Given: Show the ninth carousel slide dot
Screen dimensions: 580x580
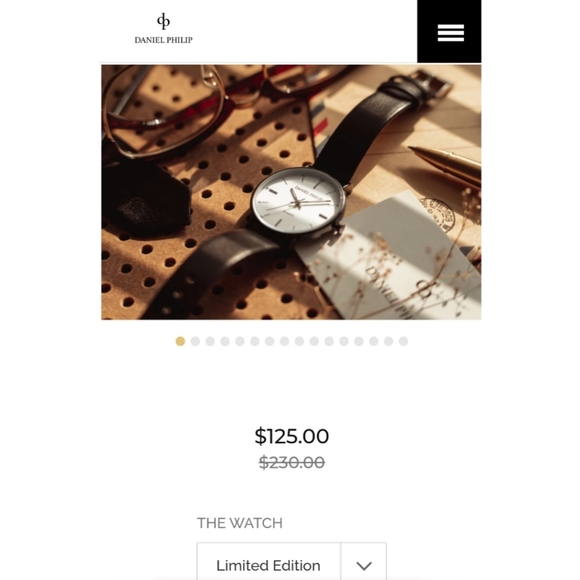Looking at the screenshot, I should [299, 341].
